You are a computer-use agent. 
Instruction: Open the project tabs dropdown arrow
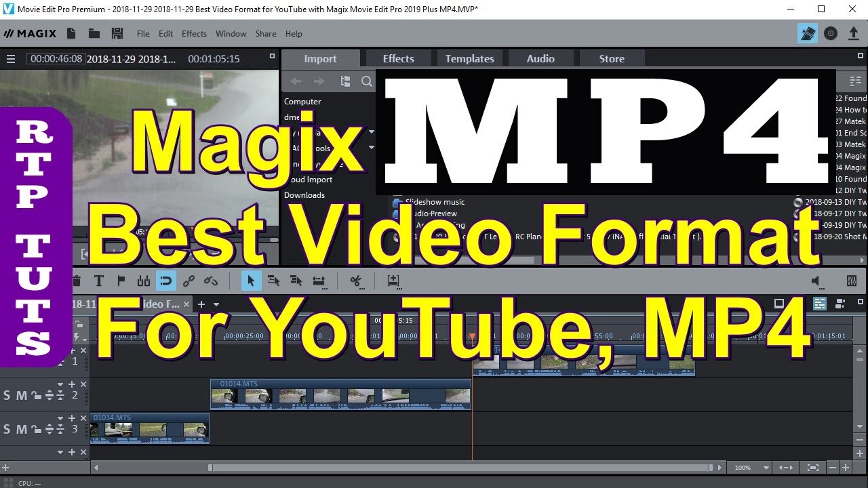218,304
